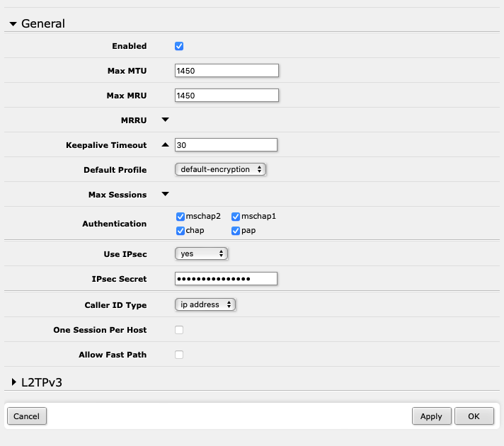The width and height of the screenshot is (504, 446).
Task: Enable Allow Fast Path checkbox
Action: click(x=179, y=355)
